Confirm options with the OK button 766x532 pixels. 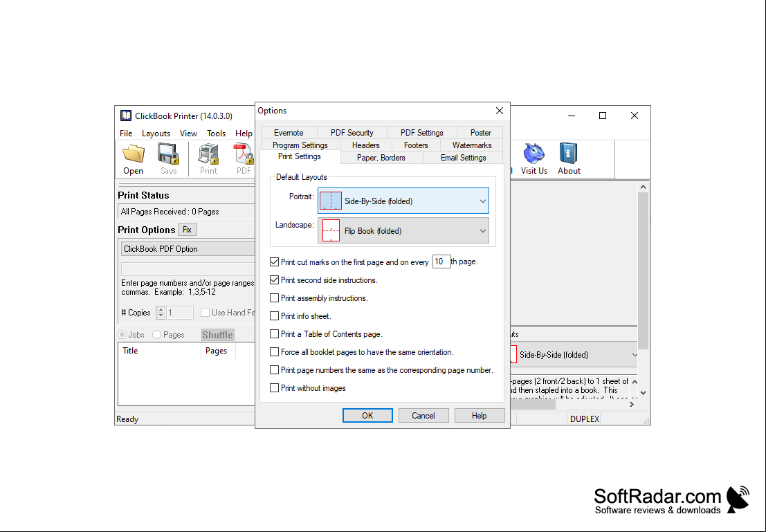tap(367, 415)
